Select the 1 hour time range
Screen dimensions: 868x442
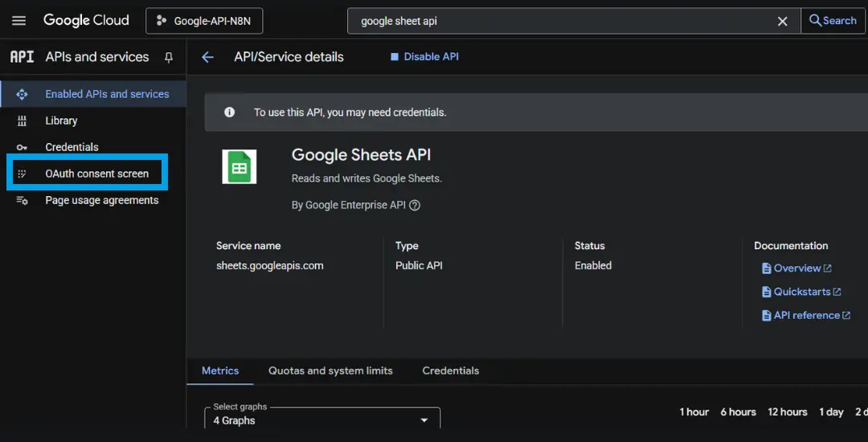(x=694, y=412)
